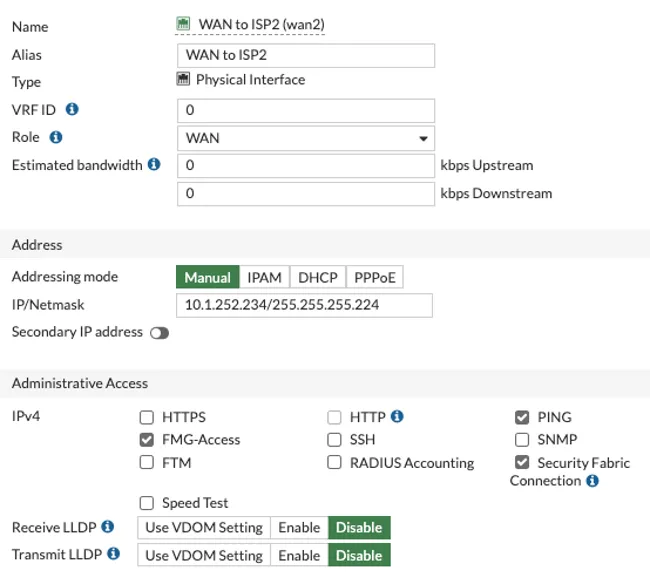Click the Physical Interface type icon
This screenshot has height=584, width=650.
[183, 79]
